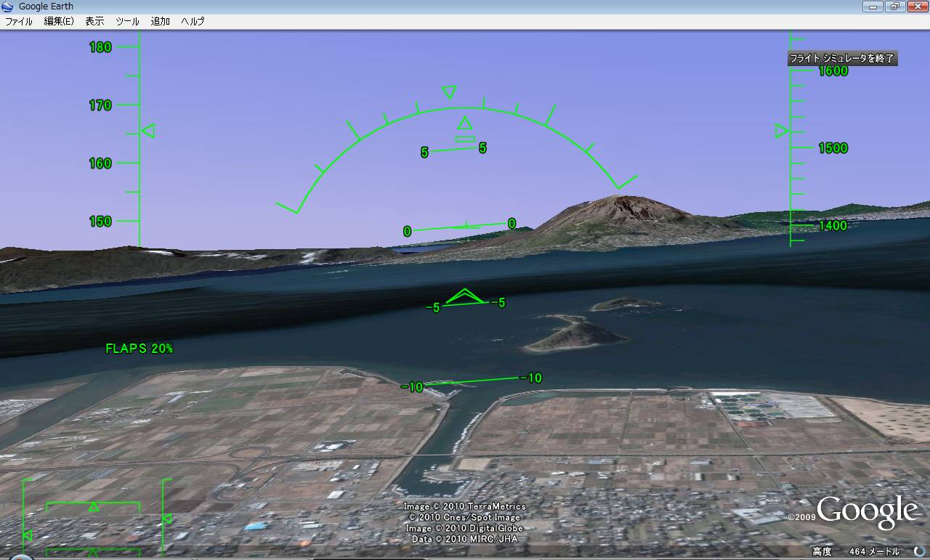
Task: Click the left 0 pitch ladder label
Action: (x=407, y=232)
